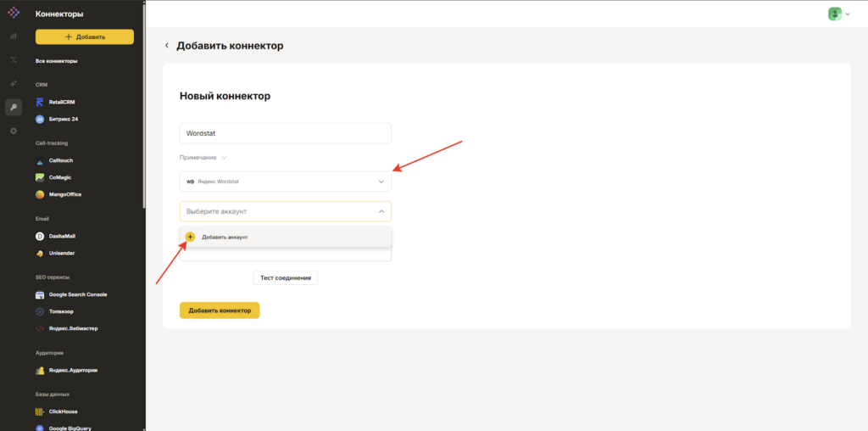Select Яндекс.Аудитории in the sidebar

coord(73,370)
